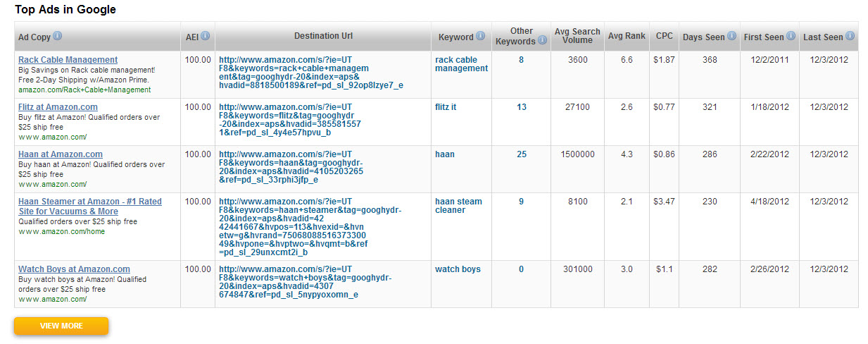Click keyword 'haan' in Keyword column

pyautogui.click(x=445, y=154)
